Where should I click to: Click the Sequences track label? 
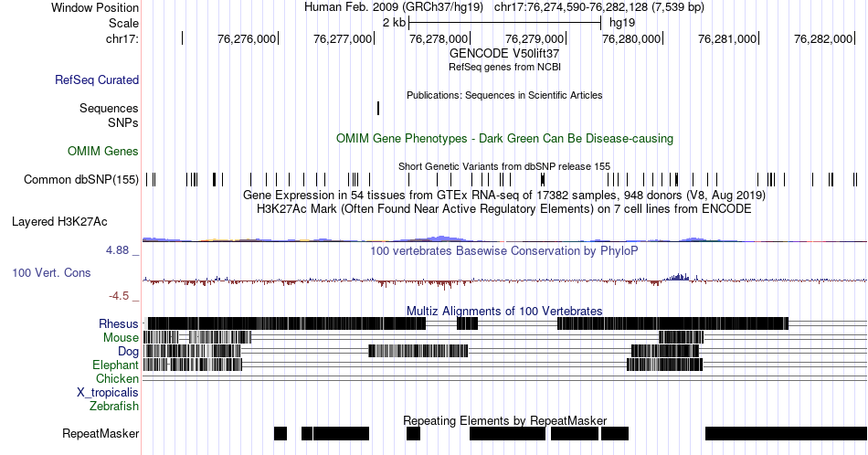pos(109,108)
